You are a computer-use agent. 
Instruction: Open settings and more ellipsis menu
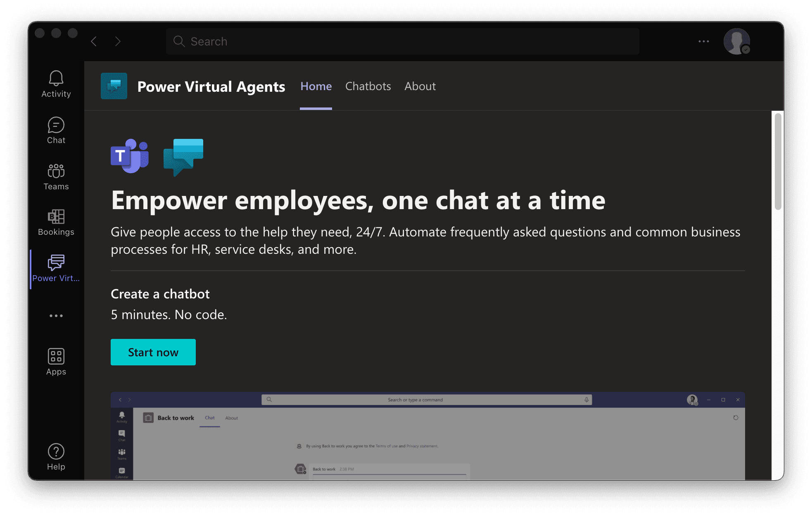pyautogui.click(x=704, y=41)
